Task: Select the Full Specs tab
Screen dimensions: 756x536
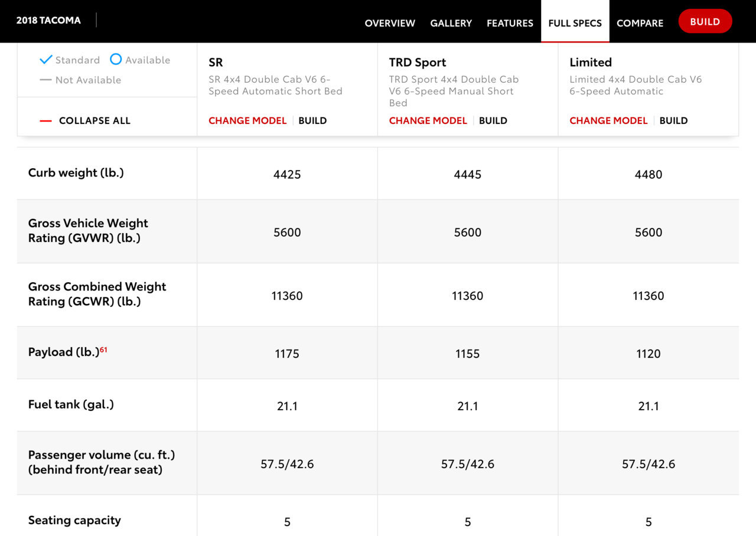Action: 575,23
